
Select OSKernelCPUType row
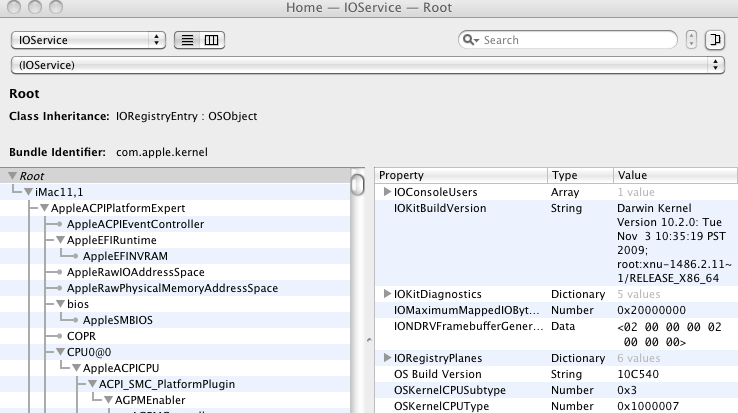point(556,406)
